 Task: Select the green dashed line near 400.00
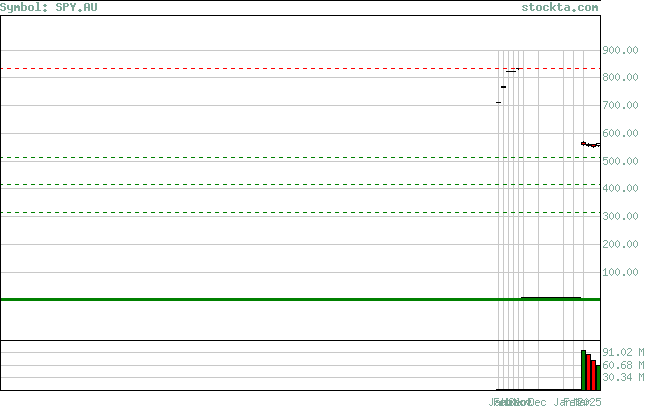pos(300,184)
